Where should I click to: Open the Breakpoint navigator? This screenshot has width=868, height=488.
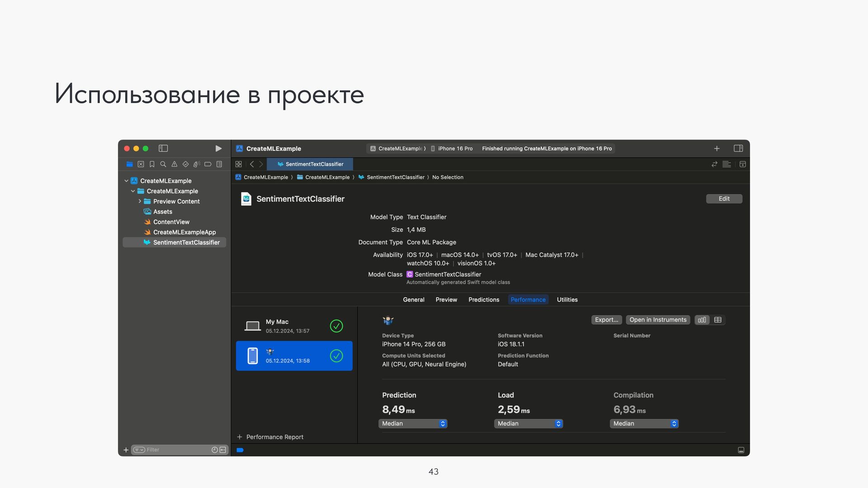point(208,164)
